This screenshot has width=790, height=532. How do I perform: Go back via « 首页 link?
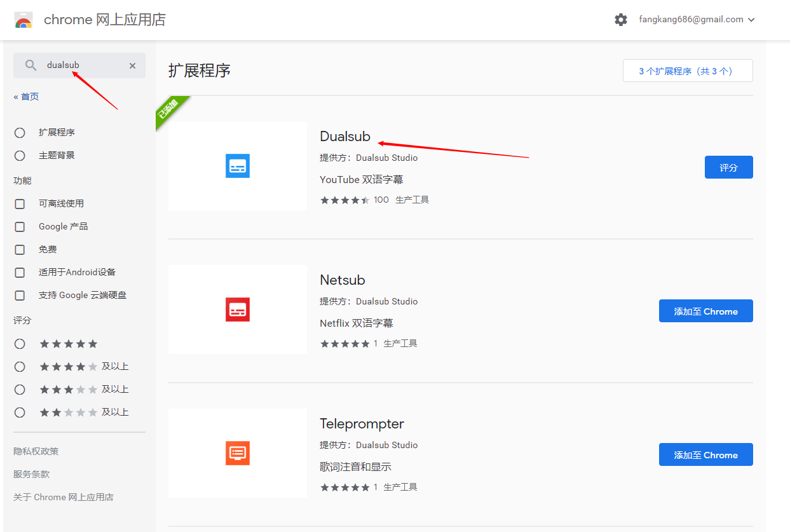[26, 97]
